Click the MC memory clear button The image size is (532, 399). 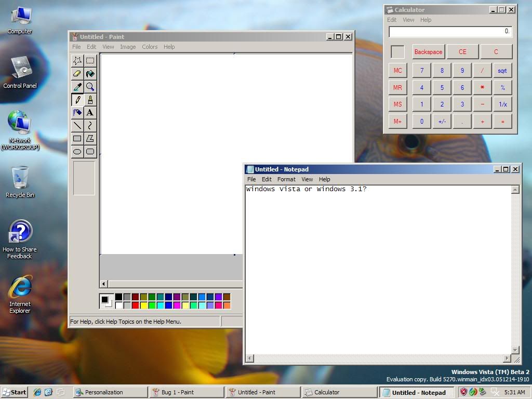point(397,71)
